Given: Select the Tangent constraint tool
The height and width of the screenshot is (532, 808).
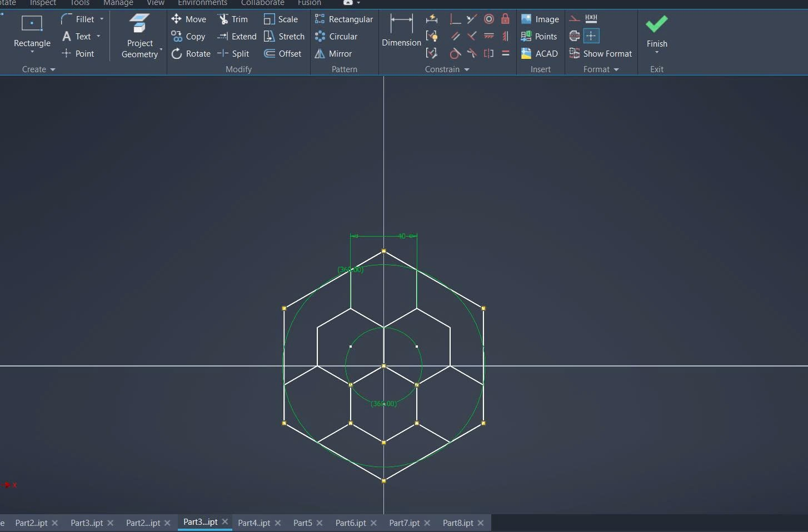Looking at the screenshot, I should (x=455, y=54).
